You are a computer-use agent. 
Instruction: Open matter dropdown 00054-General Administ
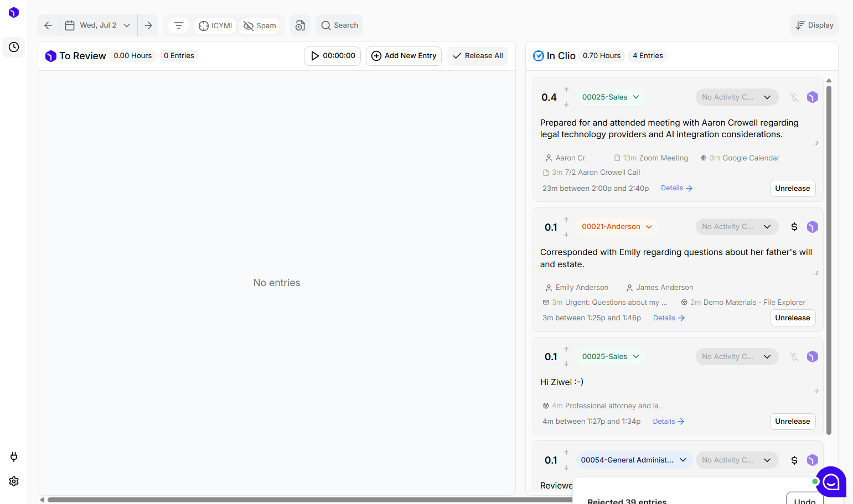pyautogui.click(x=634, y=460)
